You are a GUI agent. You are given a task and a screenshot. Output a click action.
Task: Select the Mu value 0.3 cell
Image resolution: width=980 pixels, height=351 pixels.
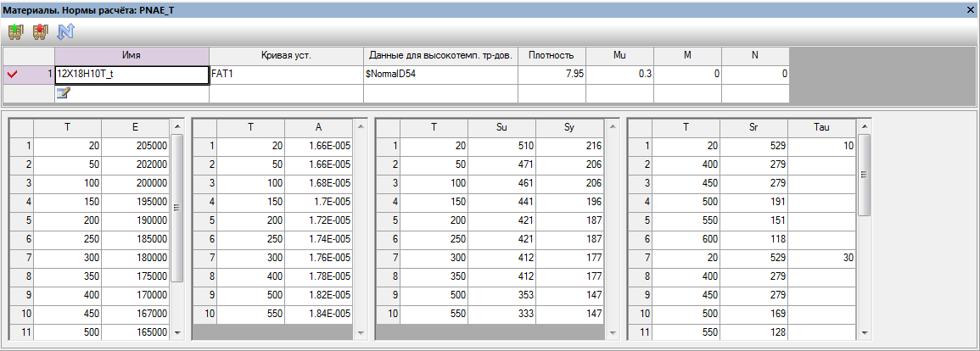click(x=619, y=75)
